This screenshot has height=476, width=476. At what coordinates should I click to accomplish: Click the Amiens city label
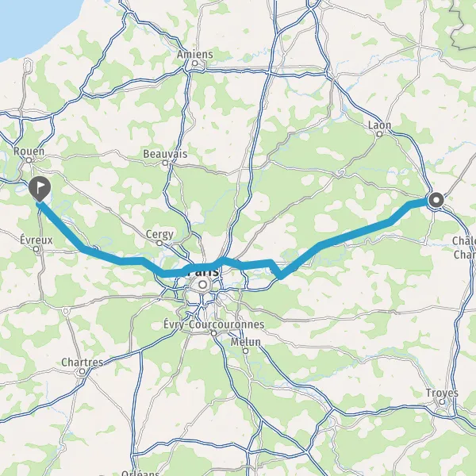click(x=195, y=55)
